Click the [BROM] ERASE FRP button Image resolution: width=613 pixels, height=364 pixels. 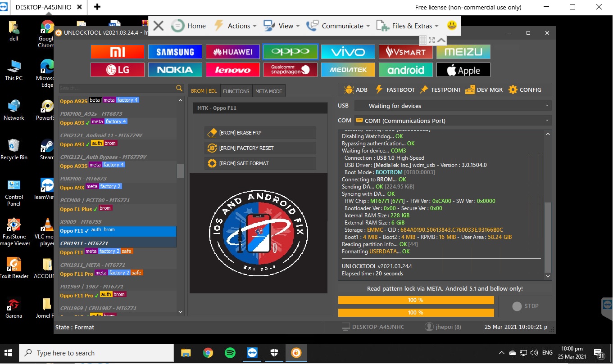tap(261, 133)
